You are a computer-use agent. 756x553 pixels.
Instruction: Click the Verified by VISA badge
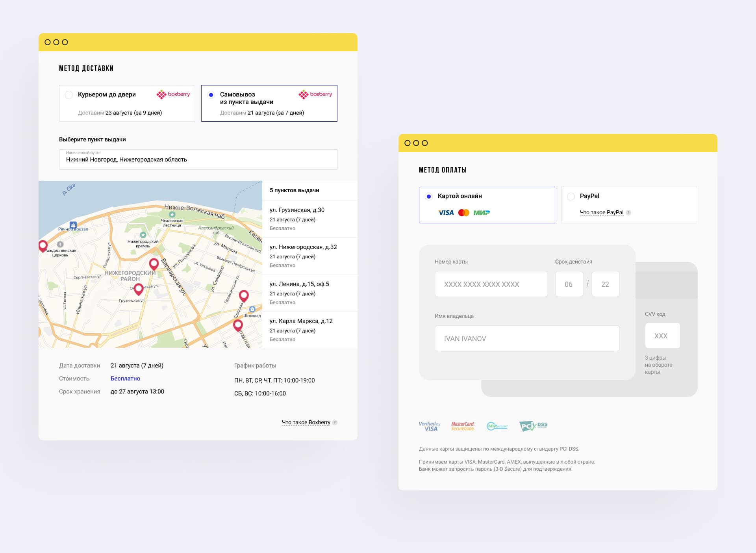tap(430, 426)
